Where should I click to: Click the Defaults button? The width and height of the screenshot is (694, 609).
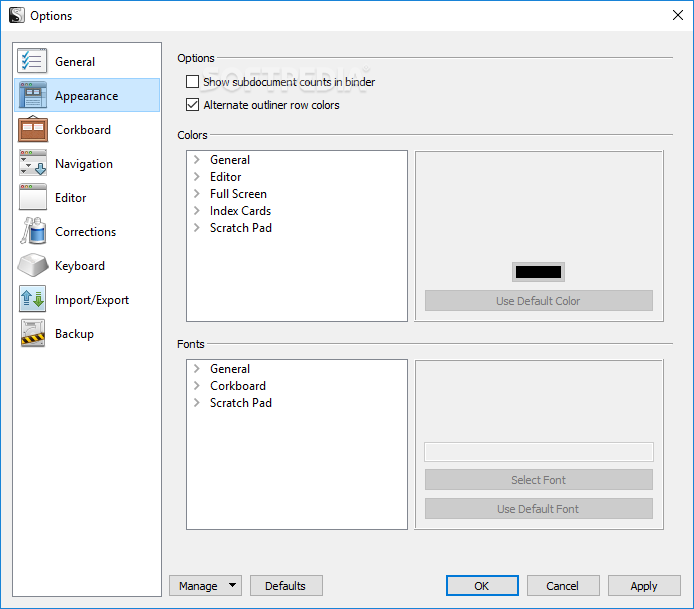[286, 586]
